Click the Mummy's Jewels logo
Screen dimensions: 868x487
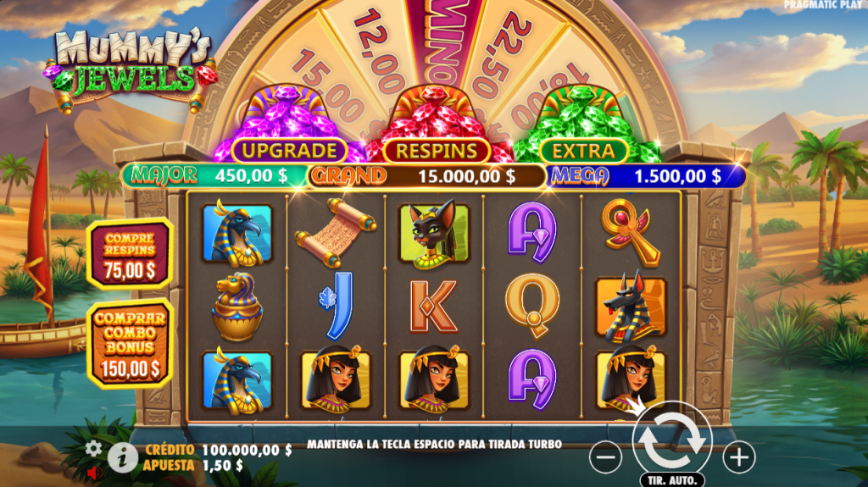pos(131,68)
